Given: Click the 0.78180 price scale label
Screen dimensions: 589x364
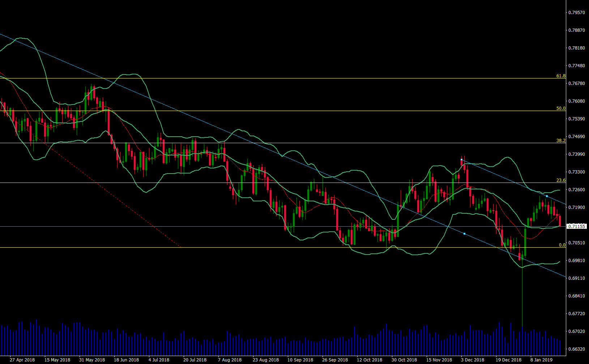Looking at the screenshot, I should pyautogui.click(x=577, y=48).
